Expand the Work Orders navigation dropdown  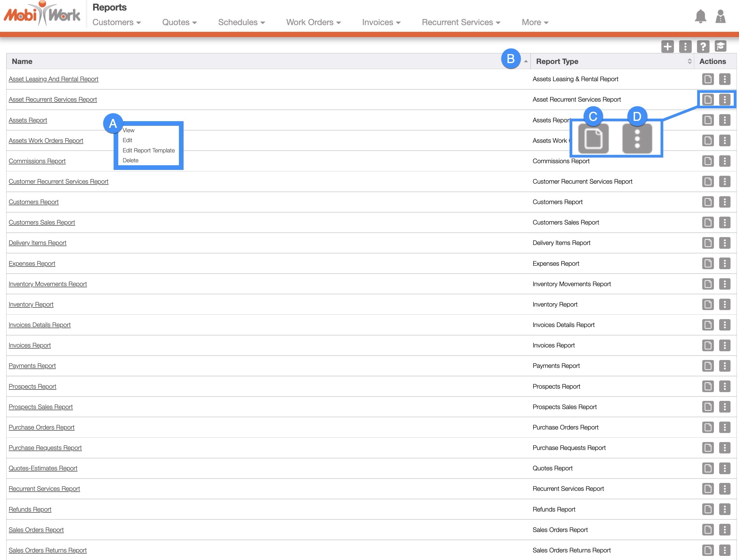pyautogui.click(x=313, y=22)
